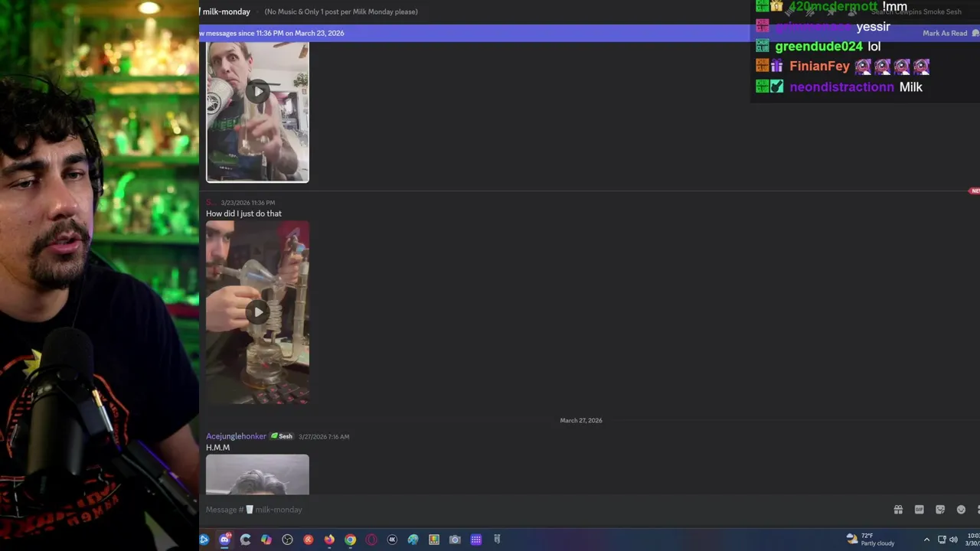This screenshot has height=551, width=980.
Task: Click neondistractionn name in stream chat overlay
Action: click(841, 87)
